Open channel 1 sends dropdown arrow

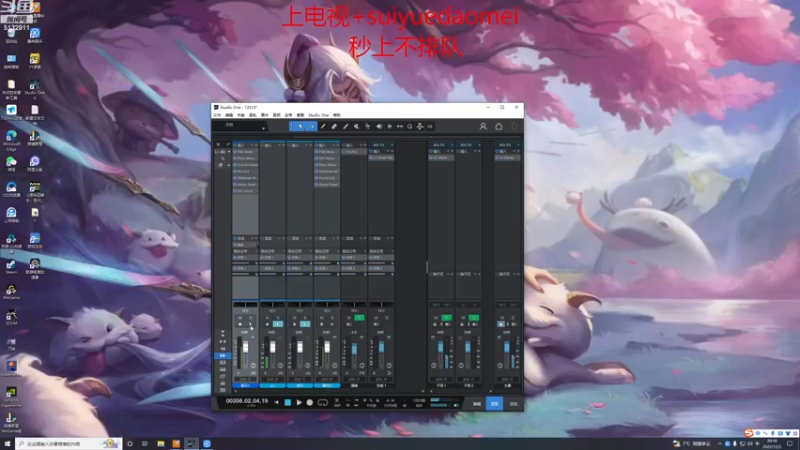coord(253,238)
